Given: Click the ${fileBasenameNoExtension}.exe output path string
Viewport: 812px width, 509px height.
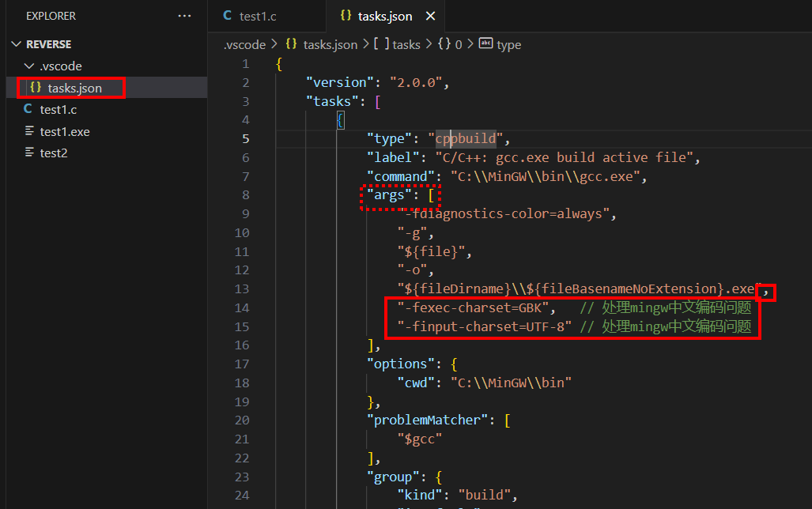Looking at the screenshot, I should point(580,289).
